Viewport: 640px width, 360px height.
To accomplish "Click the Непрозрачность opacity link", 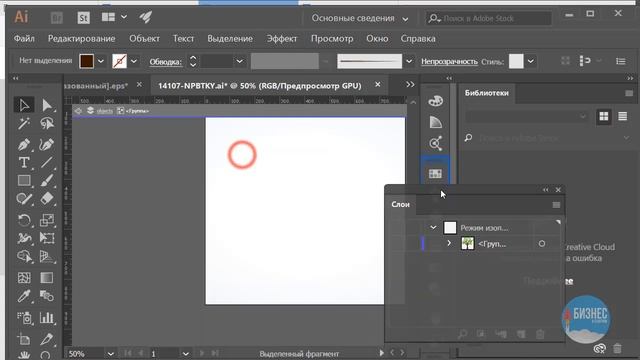I will [449, 61].
